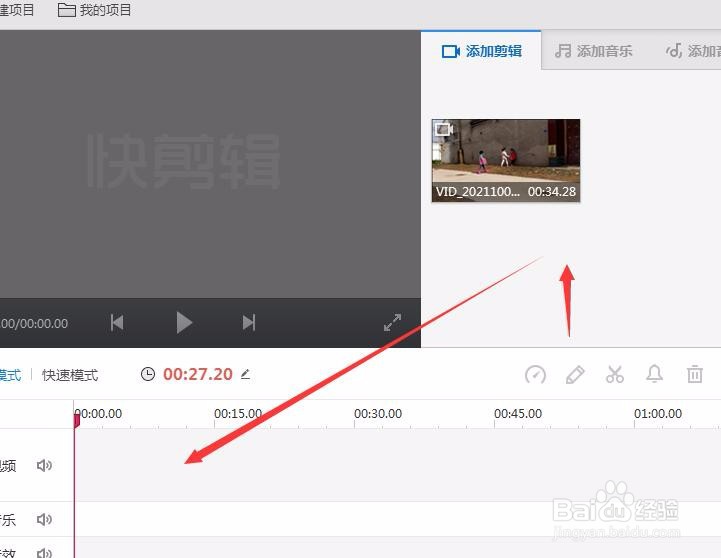Open the 我的项目 folder menu
Image resolution: width=721 pixels, height=558 pixels.
[x=94, y=10]
